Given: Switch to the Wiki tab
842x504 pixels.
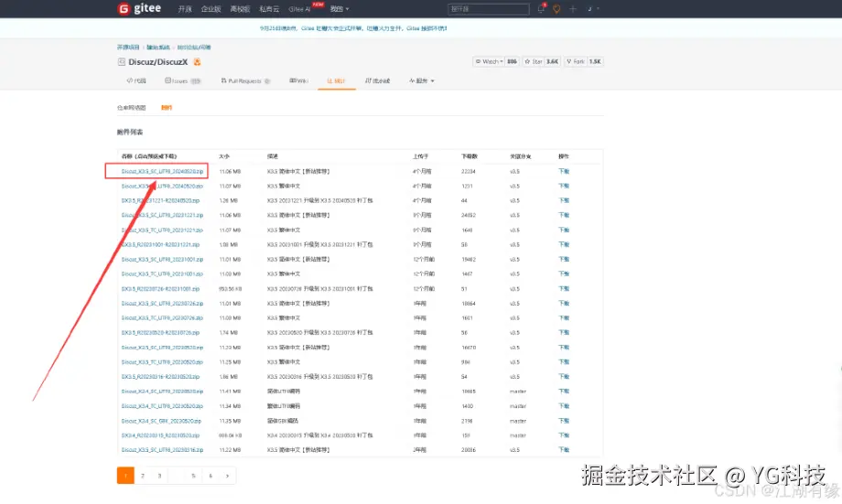Looking at the screenshot, I should pos(298,81).
